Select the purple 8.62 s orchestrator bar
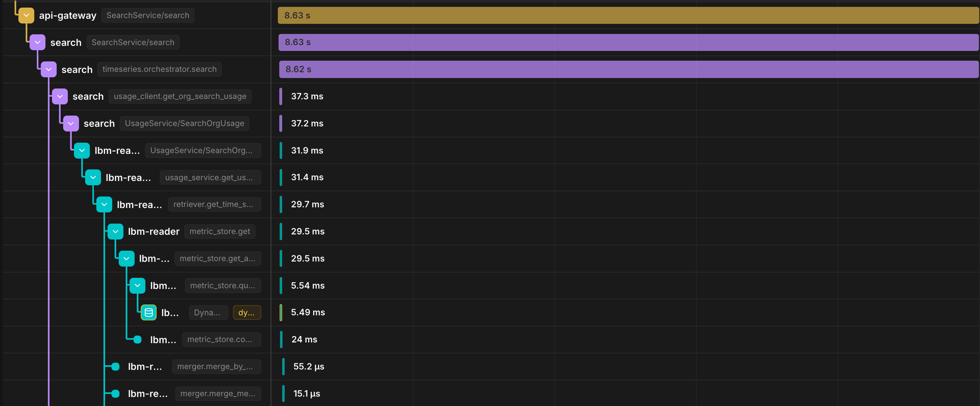 tap(629, 69)
